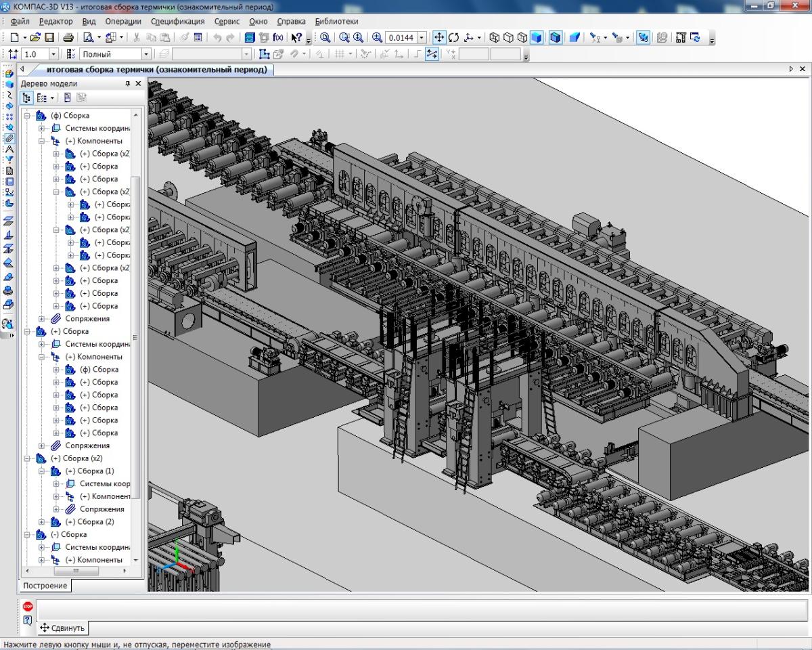812x650 pixels.
Task: Click the Zoom in magnifier icon
Action: coord(377,38)
